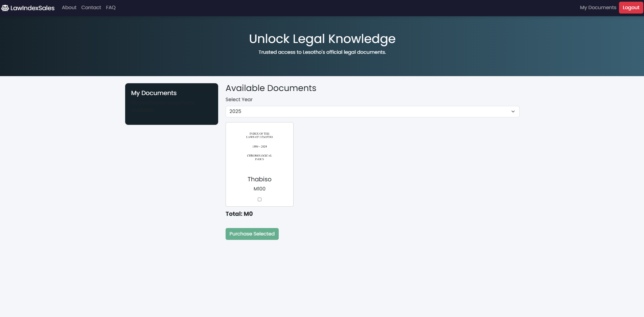Screen dimensions: 644x317
Task: Tick the checkbox for the Thabiso document
Action: (x=259, y=199)
